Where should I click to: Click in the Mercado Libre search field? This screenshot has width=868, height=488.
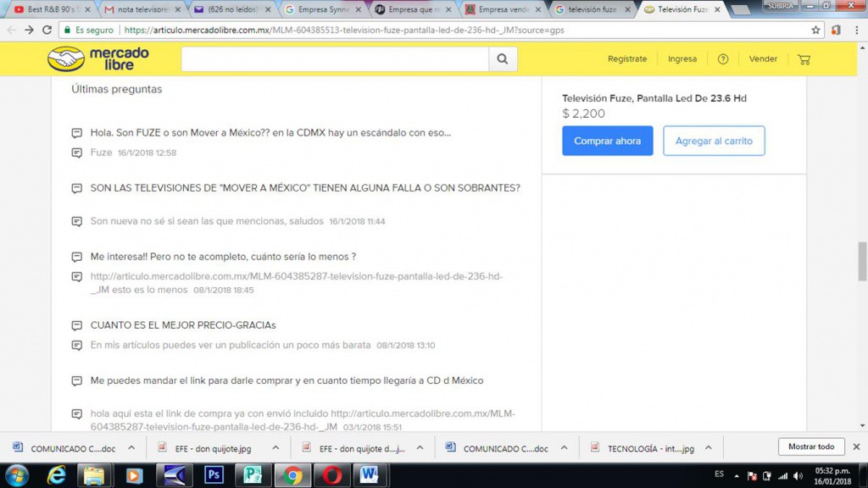coord(335,58)
